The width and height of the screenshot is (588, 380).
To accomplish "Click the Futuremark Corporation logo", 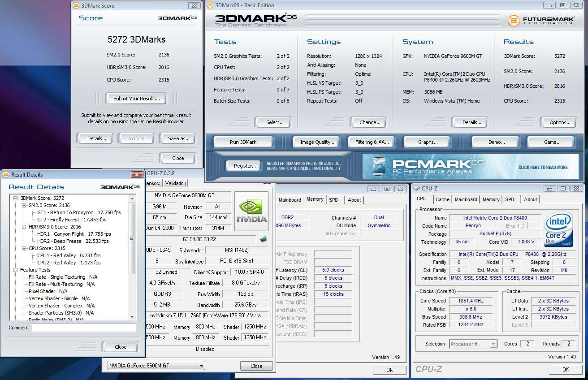I will [x=541, y=21].
